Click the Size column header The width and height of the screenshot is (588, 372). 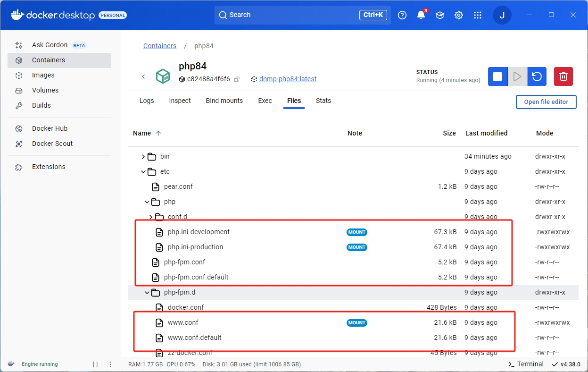click(449, 133)
